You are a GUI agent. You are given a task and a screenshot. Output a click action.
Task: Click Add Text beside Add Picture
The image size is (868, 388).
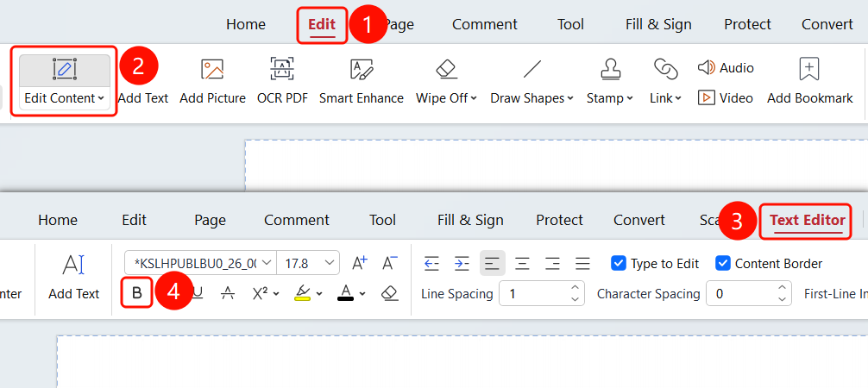(x=143, y=98)
